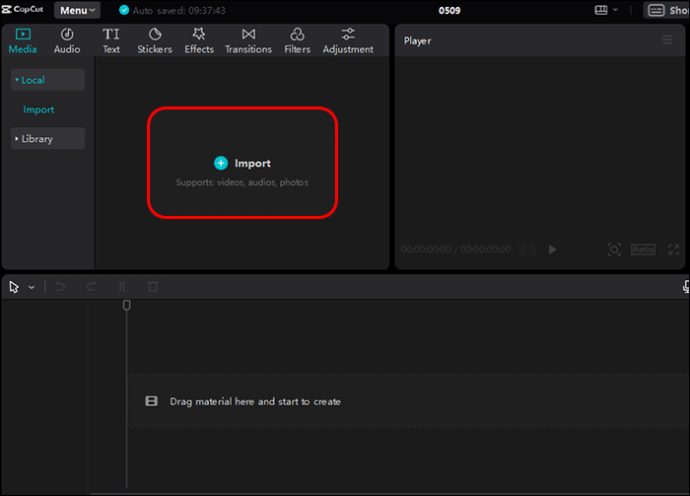The width and height of the screenshot is (690, 496).
Task: Open the Audio panel icon
Action: [67, 34]
